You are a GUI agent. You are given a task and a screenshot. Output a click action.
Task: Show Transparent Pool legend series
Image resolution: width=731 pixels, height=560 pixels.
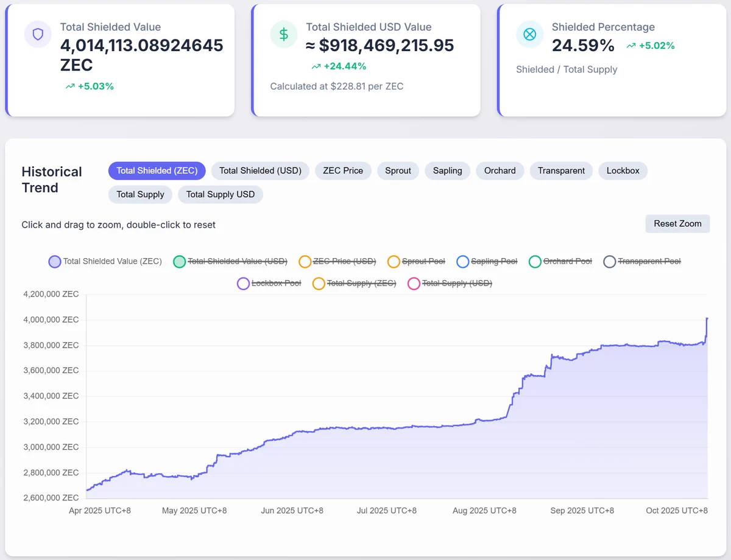(642, 262)
